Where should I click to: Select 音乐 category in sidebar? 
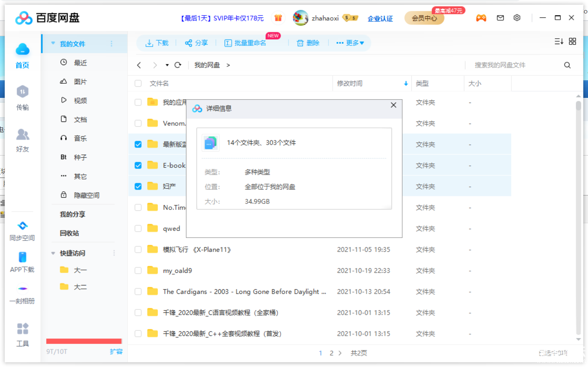click(x=80, y=138)
